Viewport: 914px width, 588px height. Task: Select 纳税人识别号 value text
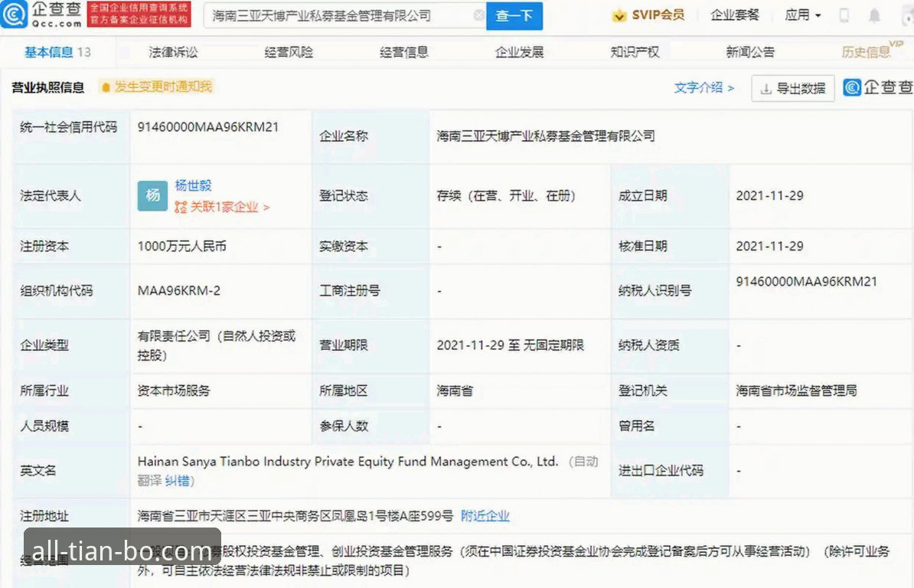pyautogui.click(x=806, y=282)
